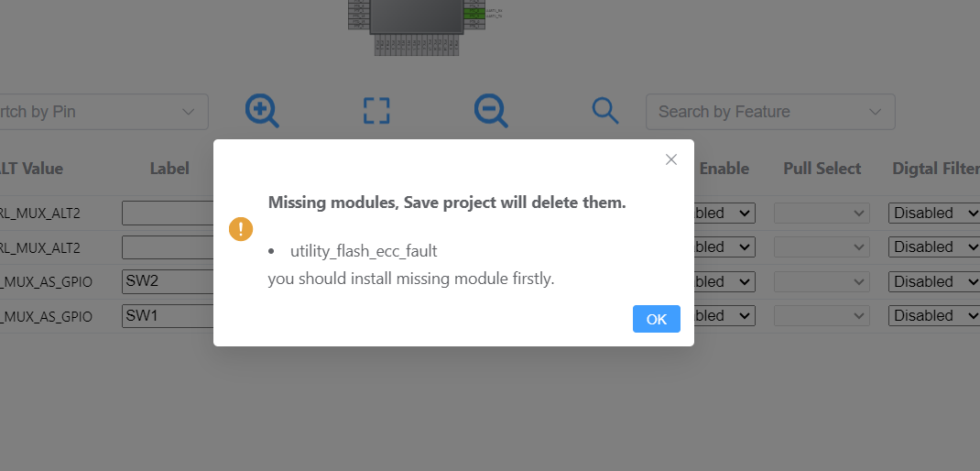Open Digital Filter dropdown in SW1 row
980x471 pixels.
pyautogui.click(x=933, y=315)
